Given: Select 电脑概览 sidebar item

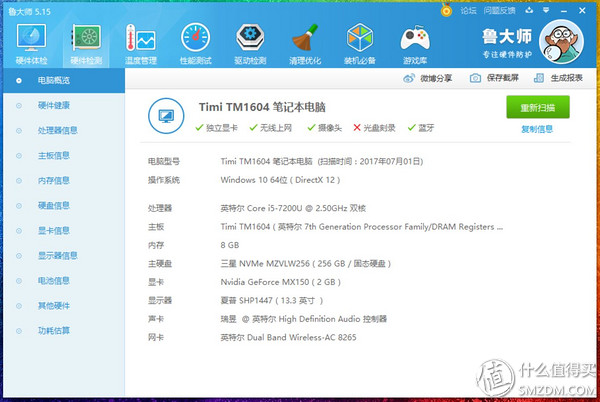Looking at the screenshot, I should coord(64,80).
